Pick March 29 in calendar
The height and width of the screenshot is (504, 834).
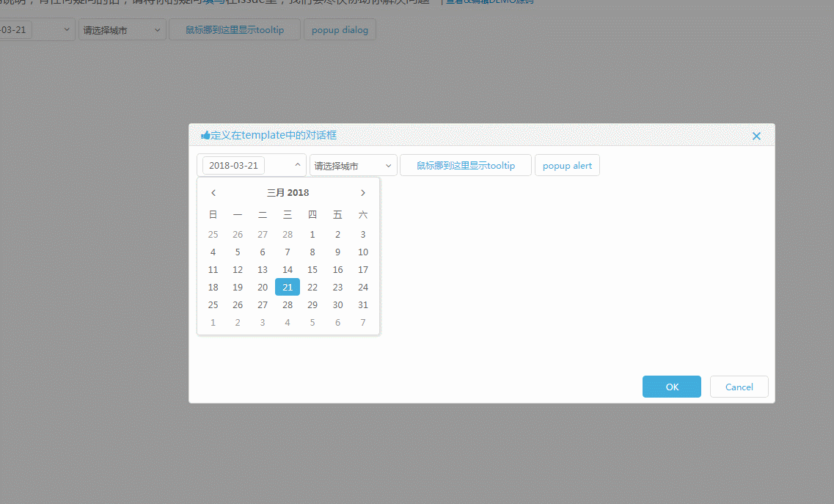point(312,305)
